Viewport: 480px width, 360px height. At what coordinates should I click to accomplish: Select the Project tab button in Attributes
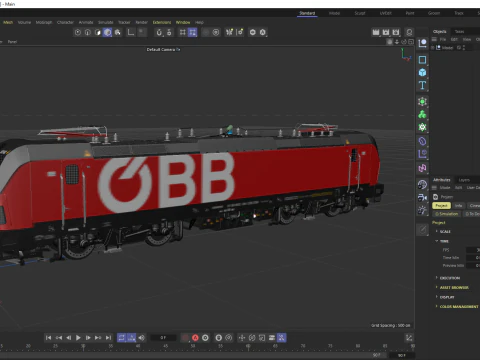point(441,206)
